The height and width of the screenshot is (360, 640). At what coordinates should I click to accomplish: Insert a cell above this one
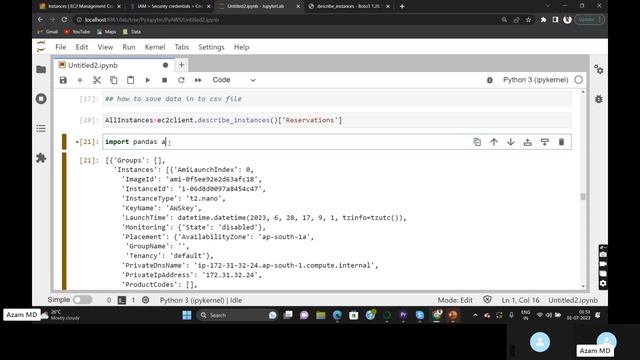(x=527, y=142)
